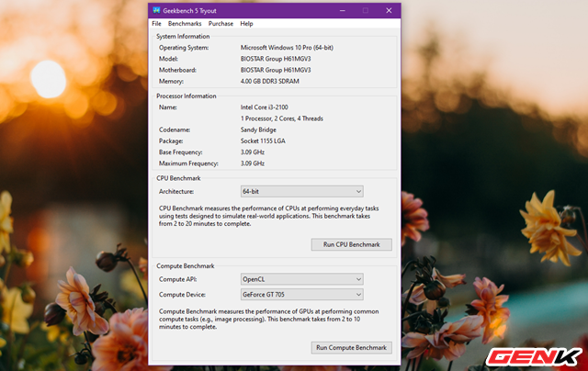The height and width of the screenshot is (371, 588).
Task: Click the 'Geekbench 5 Tryout' title bar text
Action: click(x=189, y=10)
